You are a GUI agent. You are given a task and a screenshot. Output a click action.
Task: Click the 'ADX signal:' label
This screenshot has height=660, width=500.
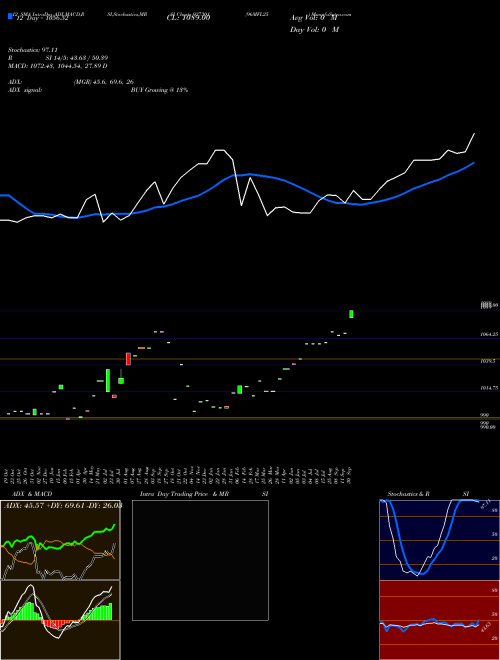click(25, 90)
